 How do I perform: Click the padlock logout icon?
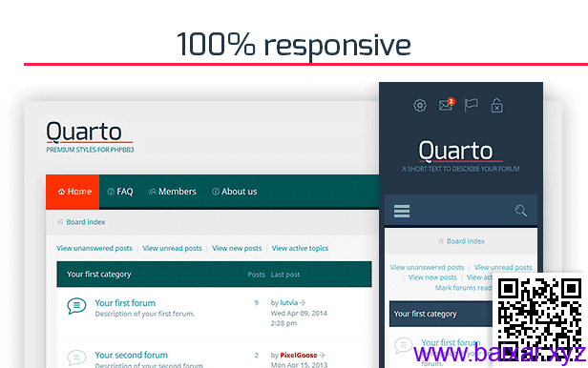coord(496,105)
